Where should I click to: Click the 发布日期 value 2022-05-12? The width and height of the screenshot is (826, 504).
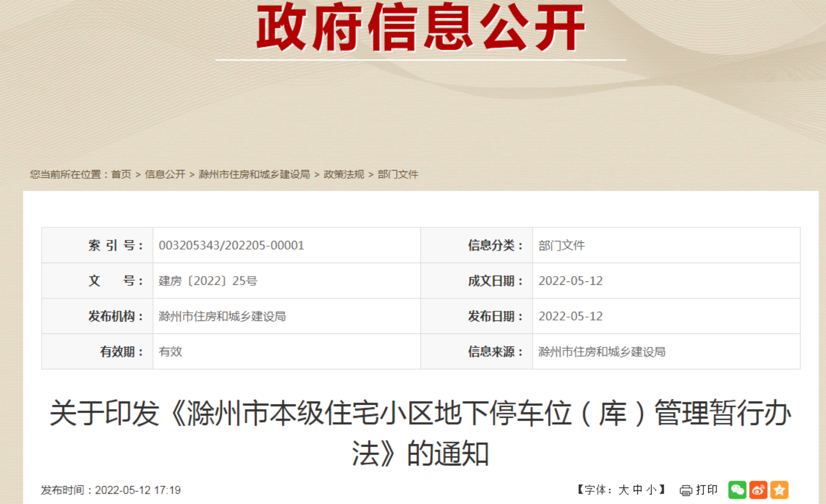click(570, 316)
